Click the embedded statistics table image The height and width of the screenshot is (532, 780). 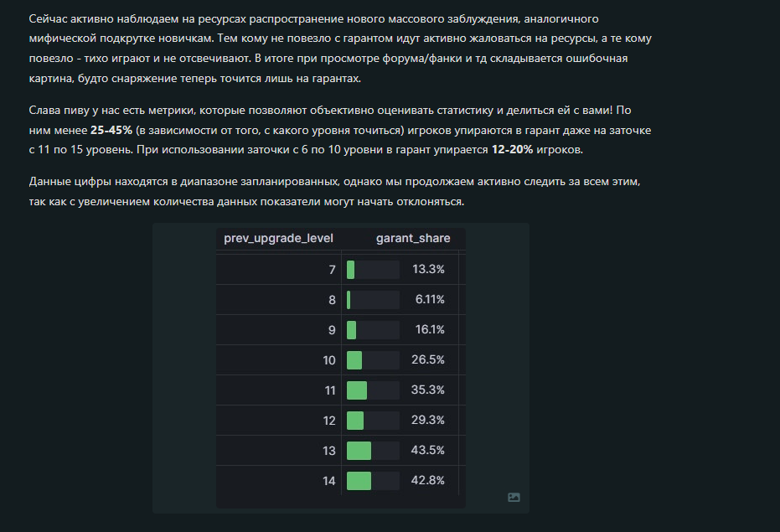[x=341, y=368]
